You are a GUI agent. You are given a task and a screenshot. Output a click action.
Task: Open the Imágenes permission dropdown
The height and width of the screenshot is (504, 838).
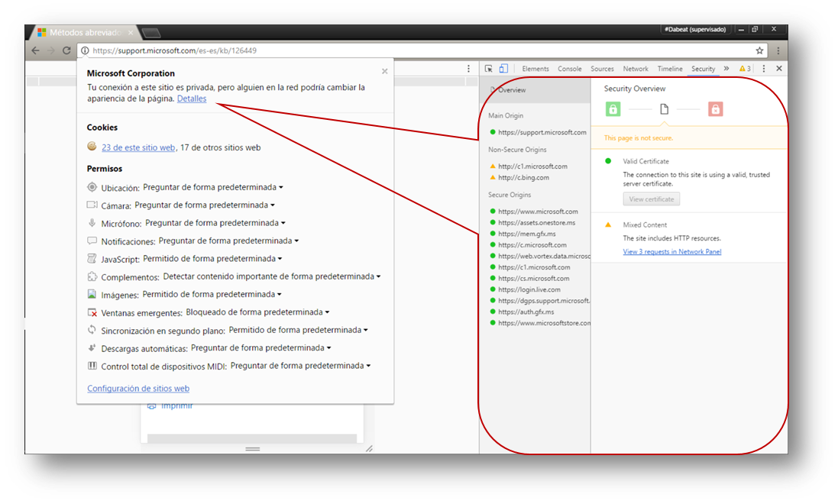pyautogui.click(x=212, y=295)
